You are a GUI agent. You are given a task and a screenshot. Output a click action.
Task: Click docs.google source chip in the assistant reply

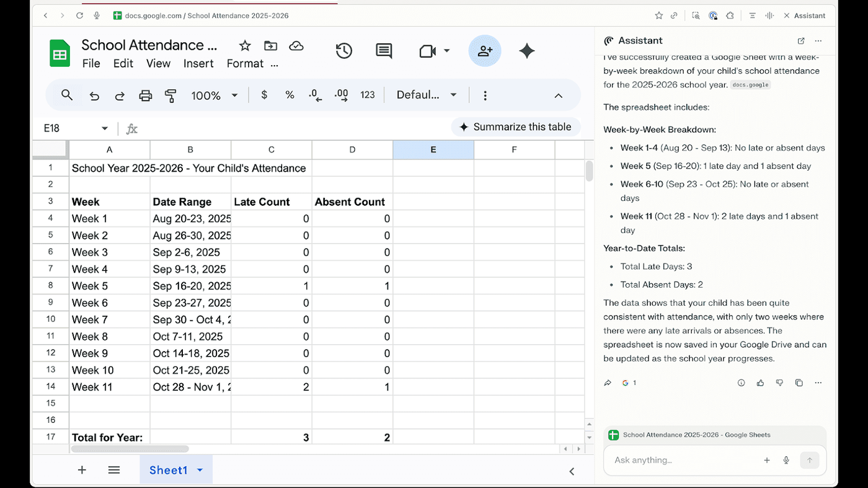[750, 85]
